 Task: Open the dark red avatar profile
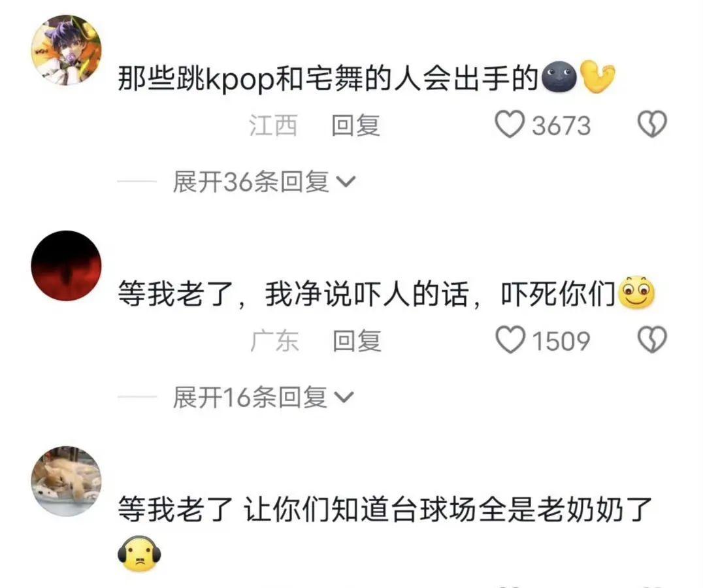pos(67,266)
